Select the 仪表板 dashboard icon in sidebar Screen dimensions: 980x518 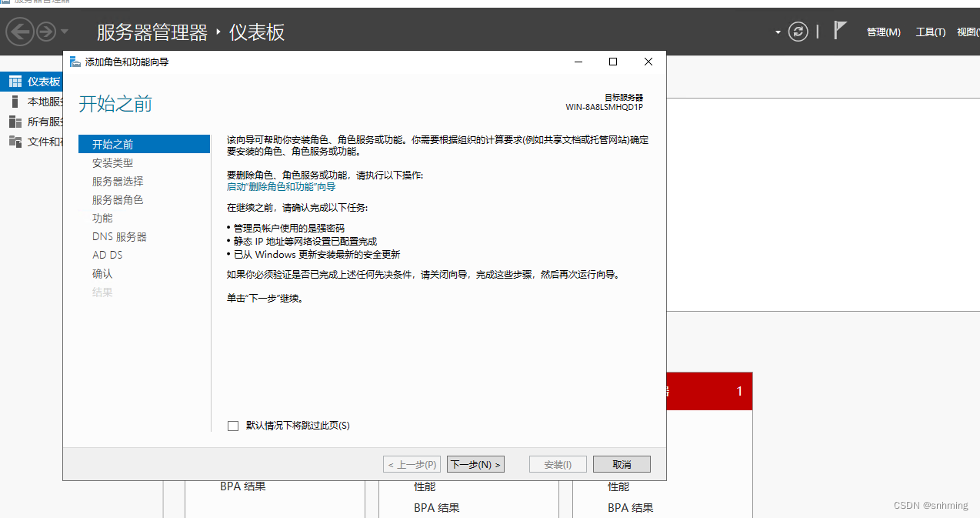click(x=14, y=81)
